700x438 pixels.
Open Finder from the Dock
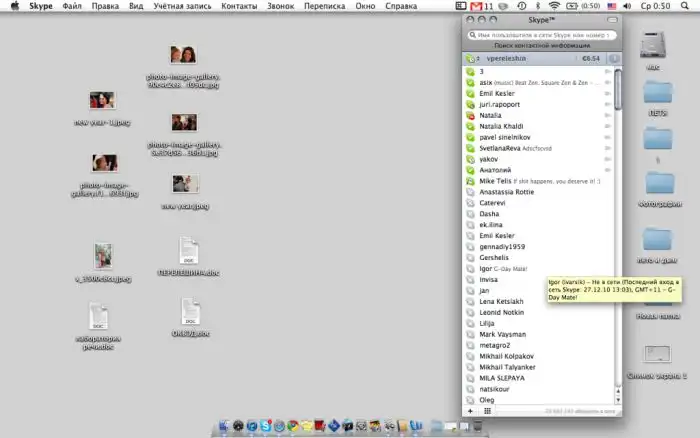point(222,427)
